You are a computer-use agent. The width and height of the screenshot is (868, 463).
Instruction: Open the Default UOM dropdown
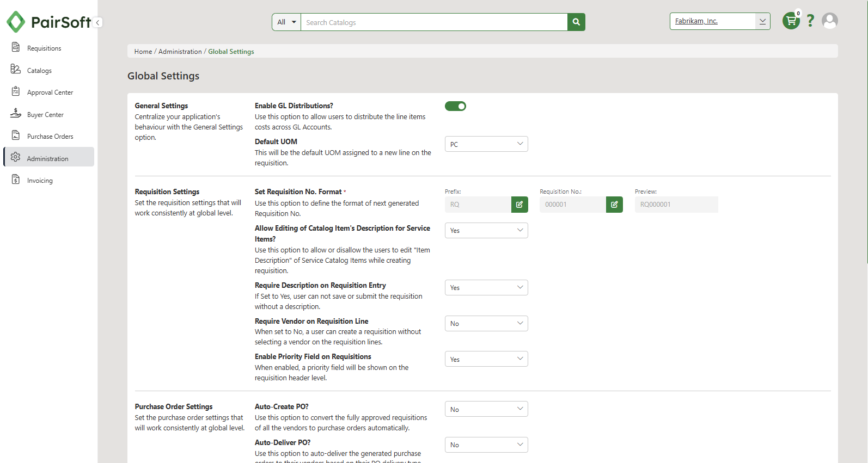[x=486, y=144]
